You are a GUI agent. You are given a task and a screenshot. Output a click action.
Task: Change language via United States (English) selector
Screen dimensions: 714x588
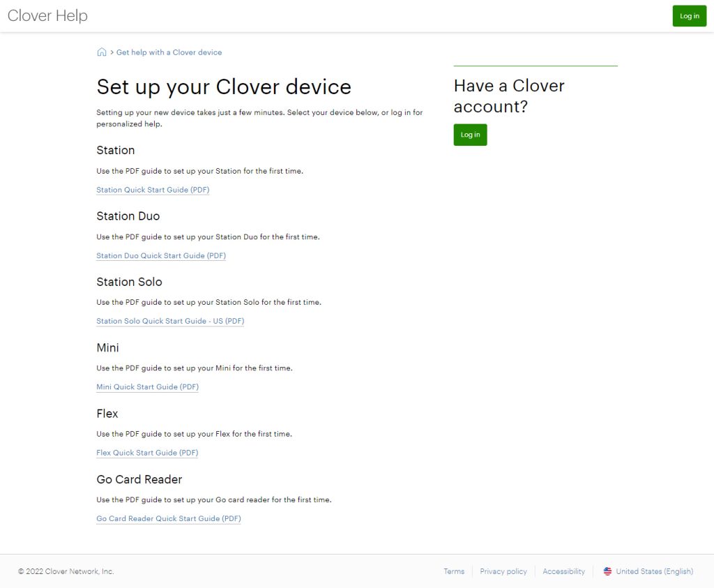point(655,571)
